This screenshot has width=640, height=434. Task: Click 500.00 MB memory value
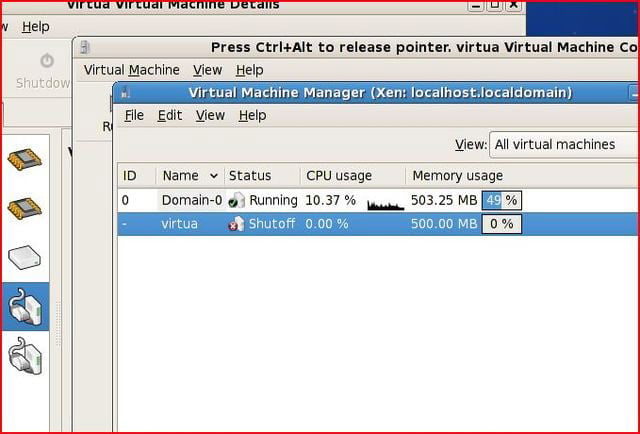(x=444, y=224)
